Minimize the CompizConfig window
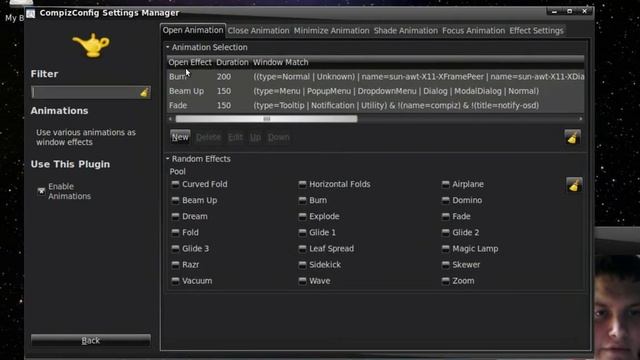The image size is (640, 360). pyautogui.click(x=554, y=12)
